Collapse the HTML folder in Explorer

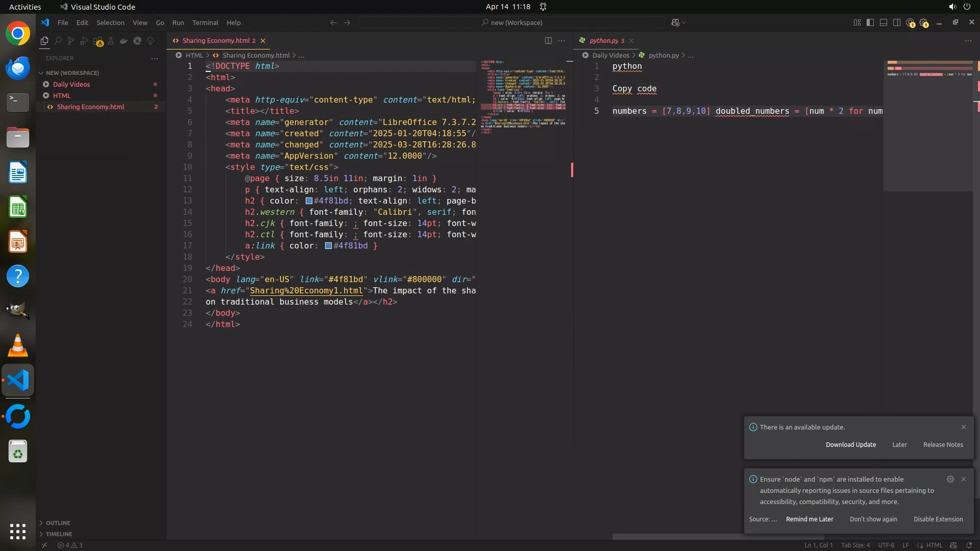(x=61, y=95)
